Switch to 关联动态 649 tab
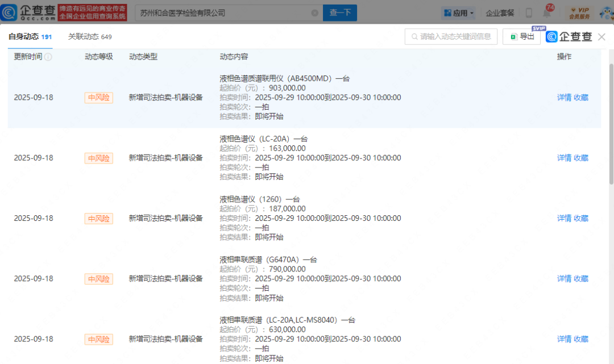 (90, 37)
